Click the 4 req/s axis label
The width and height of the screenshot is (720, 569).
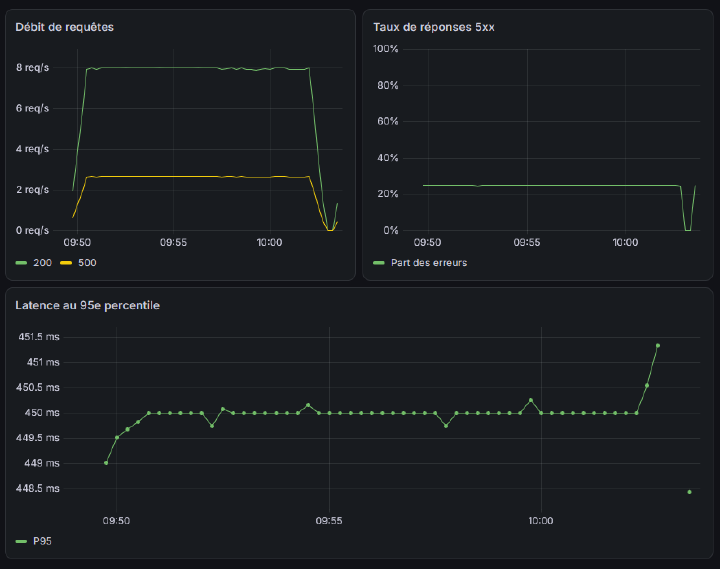coord(32,149)
